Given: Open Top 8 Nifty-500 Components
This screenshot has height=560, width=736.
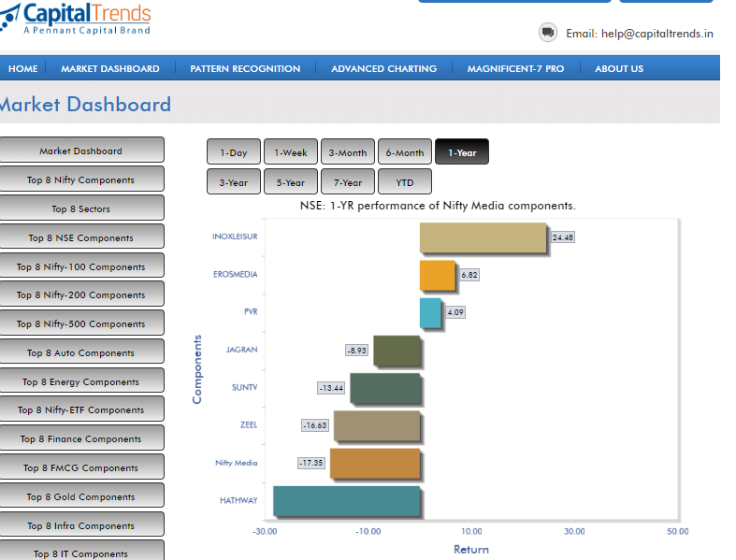Looking at the screenshot, I should click(80, 323).
